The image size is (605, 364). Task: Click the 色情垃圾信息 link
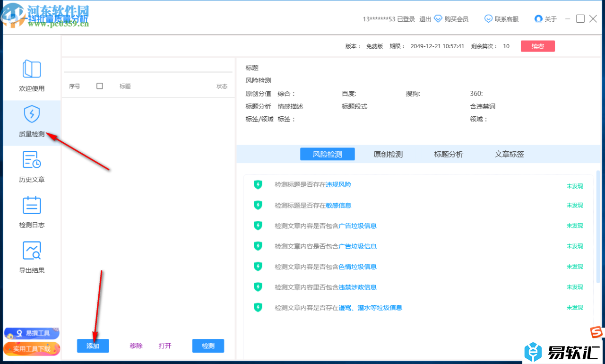[x=358, y=267]
